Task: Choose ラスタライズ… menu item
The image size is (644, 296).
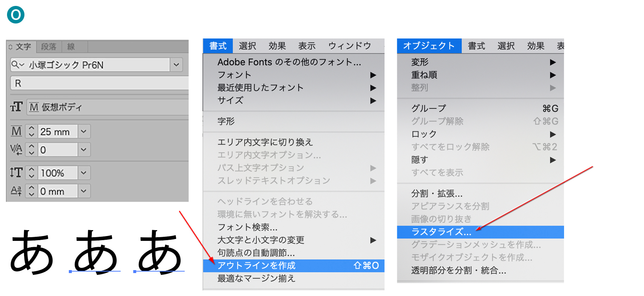Action: tap(480, 232)
